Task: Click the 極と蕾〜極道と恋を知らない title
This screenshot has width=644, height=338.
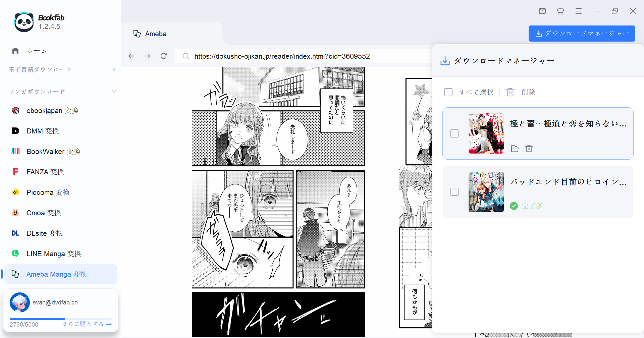Action: click(568, 123)
